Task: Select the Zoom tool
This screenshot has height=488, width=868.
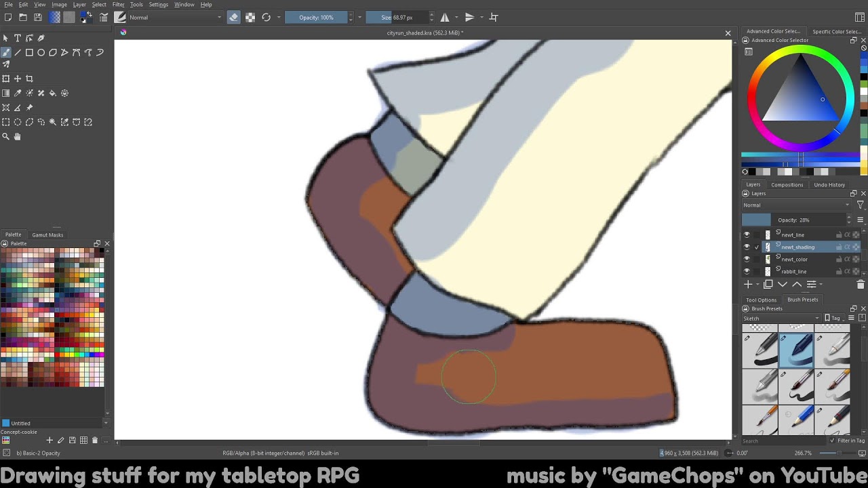Action: pyautogui.click(x=6, y=136)
